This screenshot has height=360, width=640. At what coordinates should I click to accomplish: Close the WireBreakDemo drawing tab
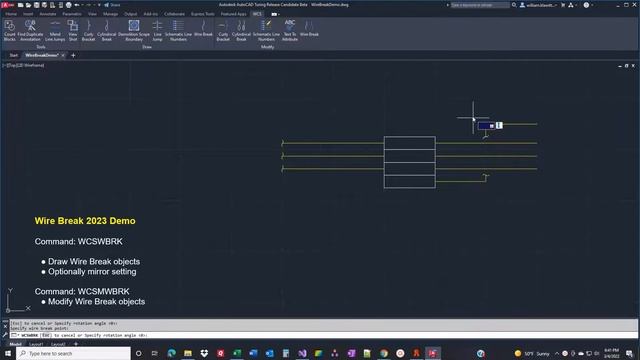coord(63,55)
